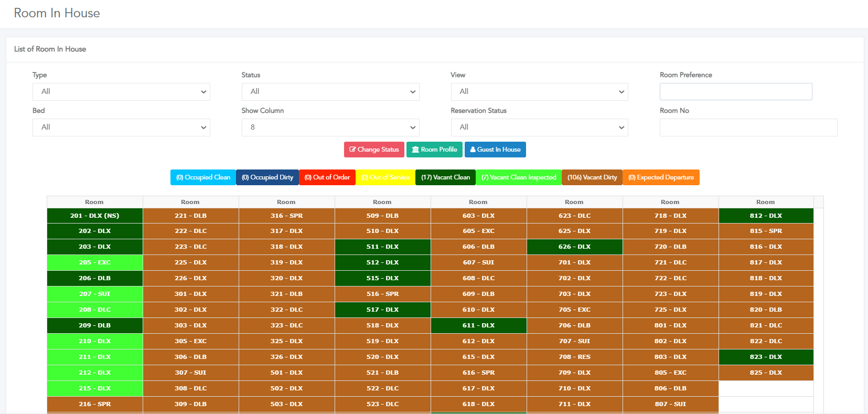
Task: Select room 309 - DLB
Action: pyautogui.click(x=191, y=404)
